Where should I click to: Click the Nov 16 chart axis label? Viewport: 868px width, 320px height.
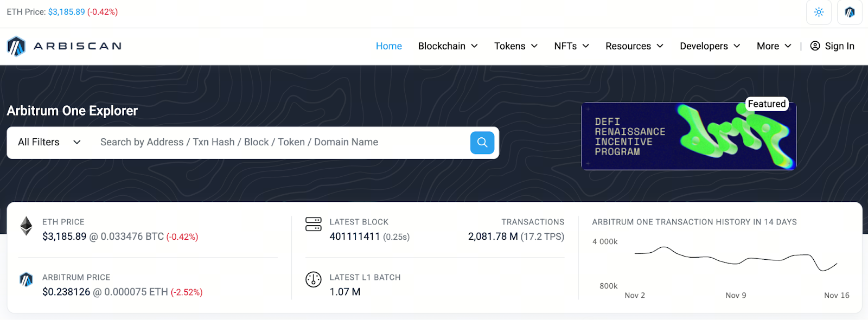(837, 296)
